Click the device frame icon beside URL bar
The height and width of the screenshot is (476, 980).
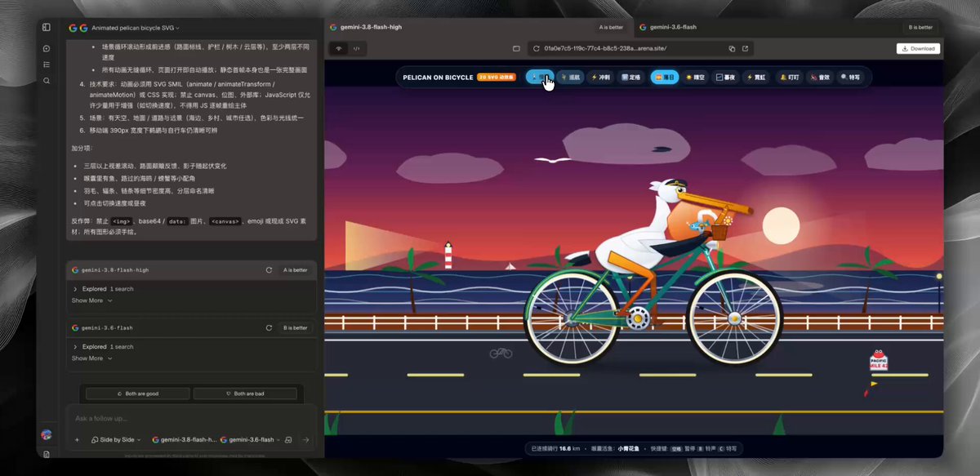coord(515,49)
